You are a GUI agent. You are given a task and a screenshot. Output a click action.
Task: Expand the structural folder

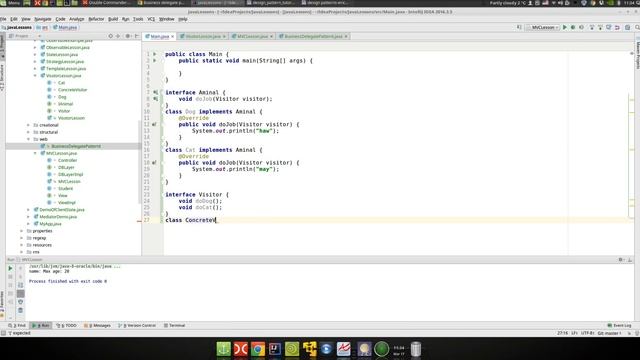(29, 132)
